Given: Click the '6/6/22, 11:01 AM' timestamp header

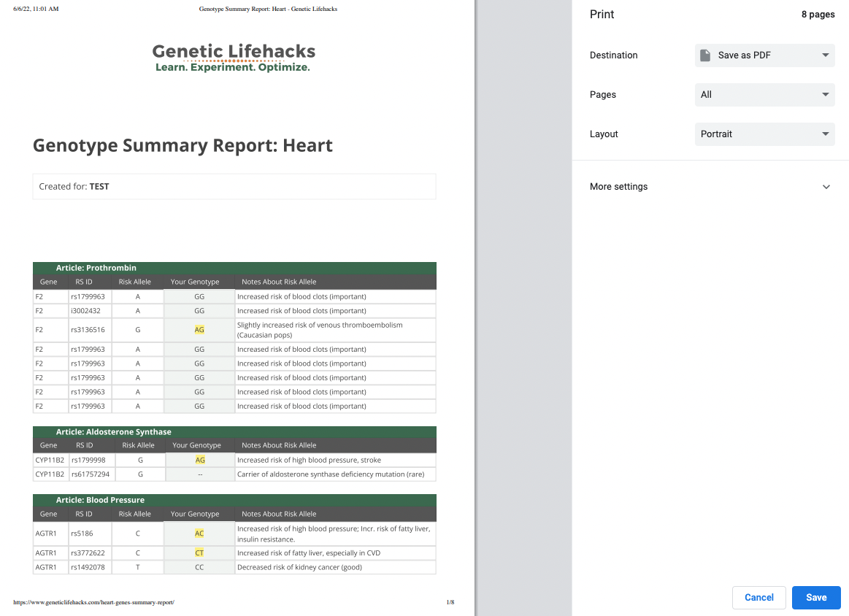Looking at the screenshot, I should (36, 9).
